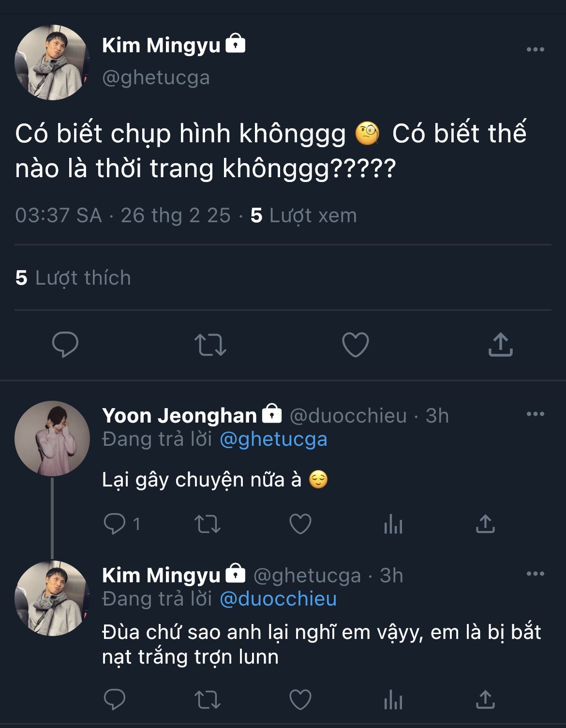Viewport: 566px width, 728px height.
Task: Open Kim Mingyu's profile picture at top
Action: coord(52,63)
